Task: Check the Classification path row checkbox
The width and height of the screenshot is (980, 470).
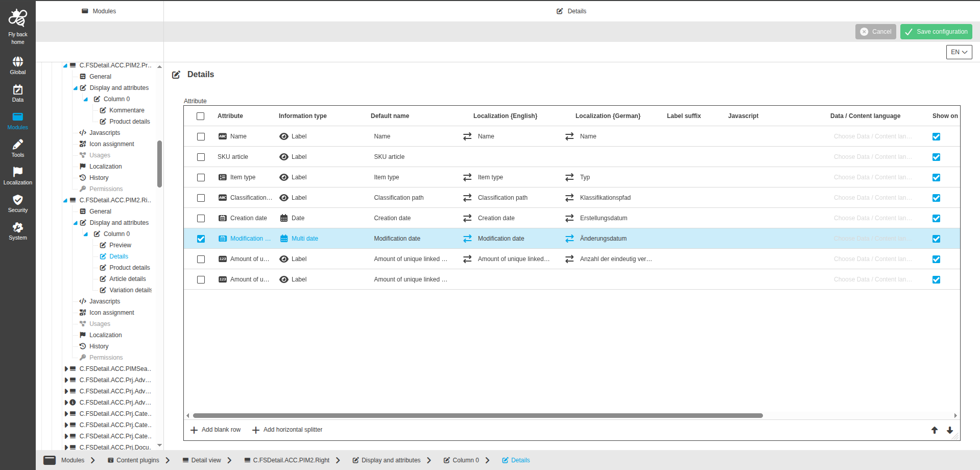Action: (x=201, y=198)
